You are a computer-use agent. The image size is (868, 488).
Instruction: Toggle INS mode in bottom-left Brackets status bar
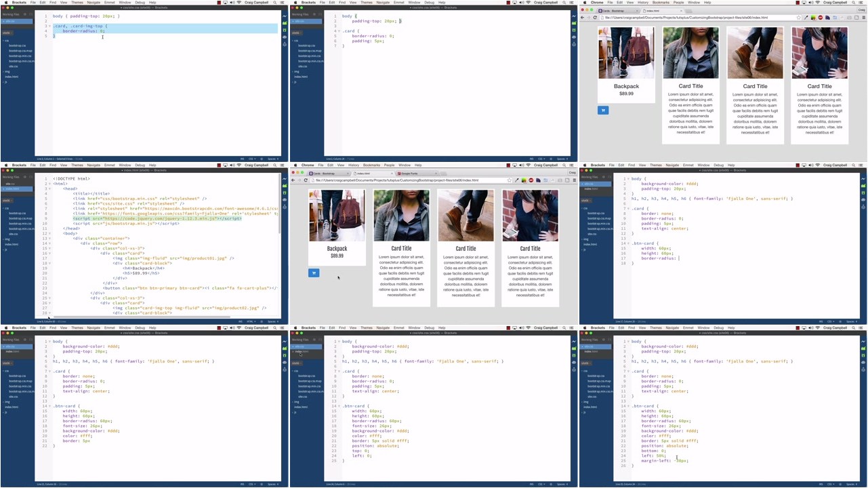pyautogui.click(x=242, y=485)
